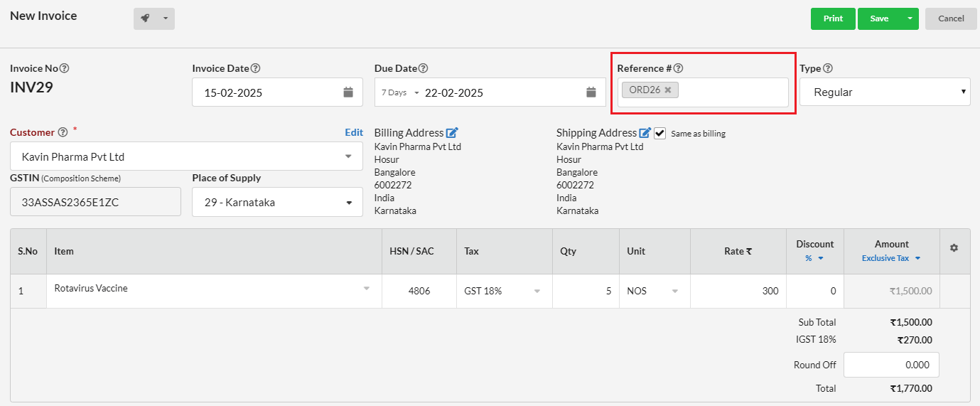Open the GST 18% tax dropdown
Viewport: 980px width, 406px height.
[503, 291]
